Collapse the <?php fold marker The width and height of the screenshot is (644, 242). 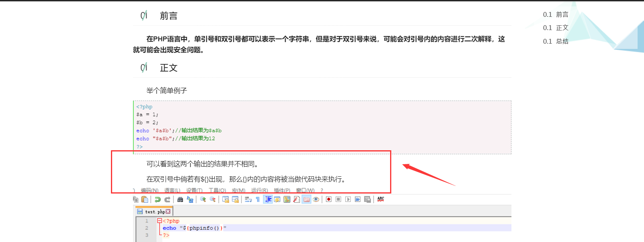point(159,221)
